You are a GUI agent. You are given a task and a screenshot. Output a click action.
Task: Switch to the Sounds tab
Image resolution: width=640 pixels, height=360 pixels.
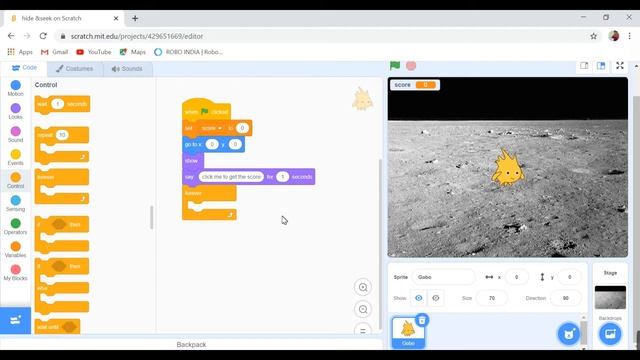coord(127,69)
